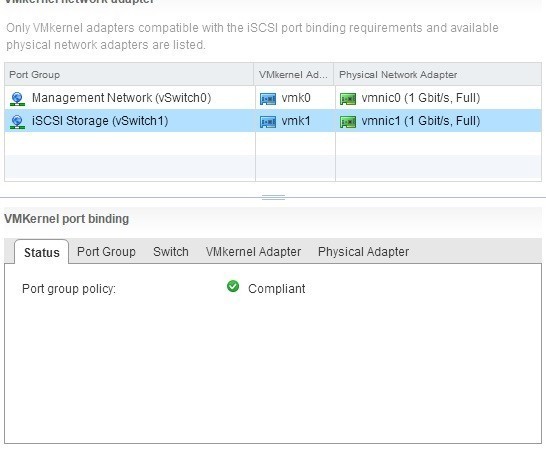Screen dimensions: 546x450
Task: Open the Switch tab
Action: coord(171,251)
